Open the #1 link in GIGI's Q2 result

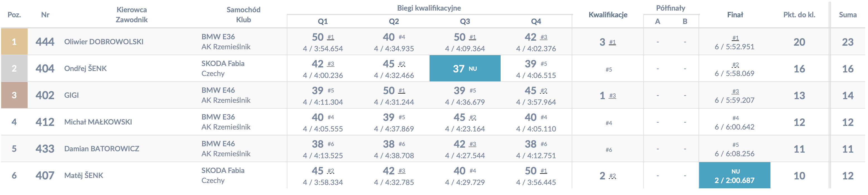tap(402, 91)
